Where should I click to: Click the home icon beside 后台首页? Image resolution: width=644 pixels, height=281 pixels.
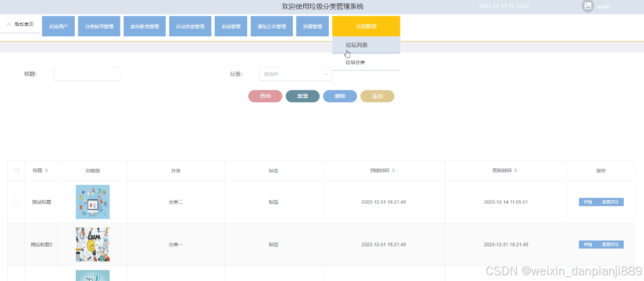tap(9, 24)
